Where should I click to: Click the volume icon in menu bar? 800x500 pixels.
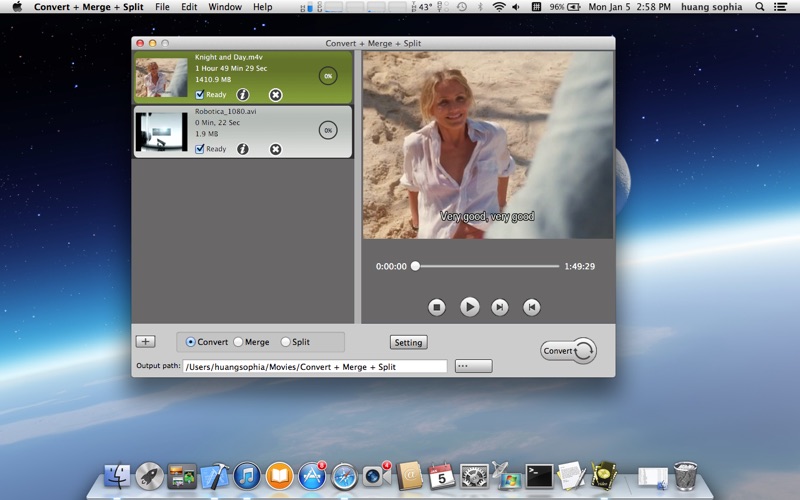click(x=516, y=7)
